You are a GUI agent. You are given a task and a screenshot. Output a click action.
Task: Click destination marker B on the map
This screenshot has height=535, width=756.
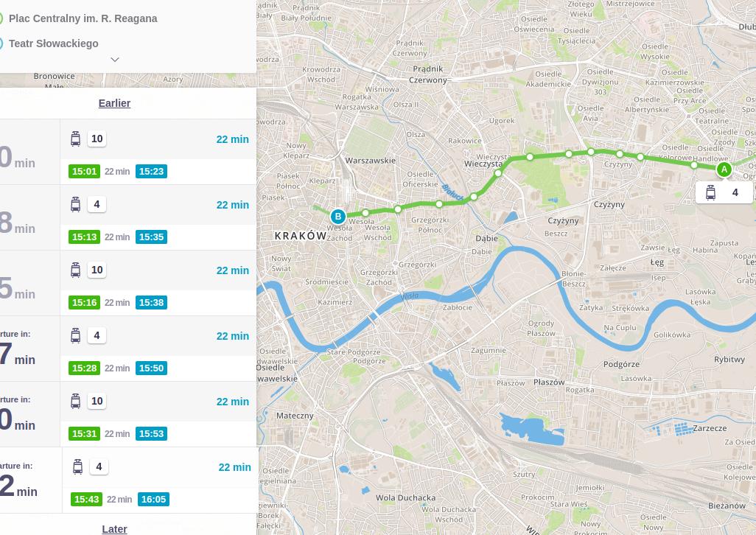coord(338,216)
